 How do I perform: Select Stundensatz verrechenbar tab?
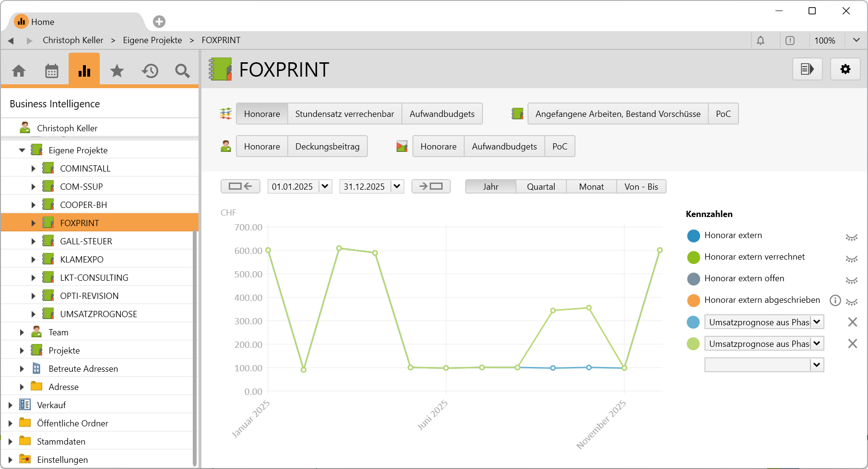pos(345,114)
